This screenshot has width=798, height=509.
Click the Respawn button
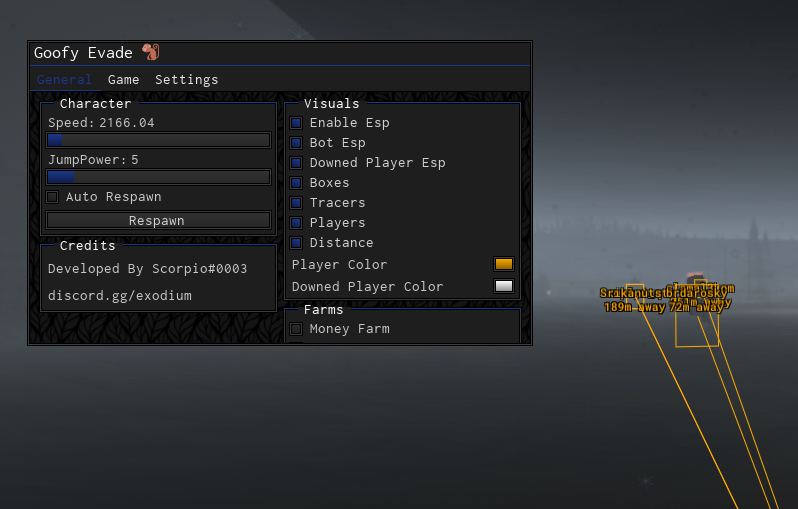pos(158,220)
